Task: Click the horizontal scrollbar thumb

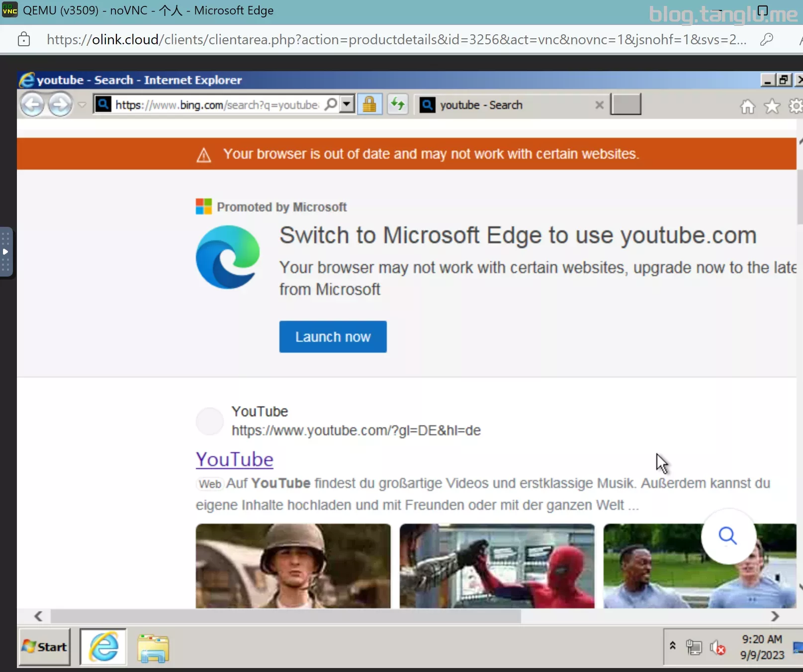Action: [x=286, y=616]
